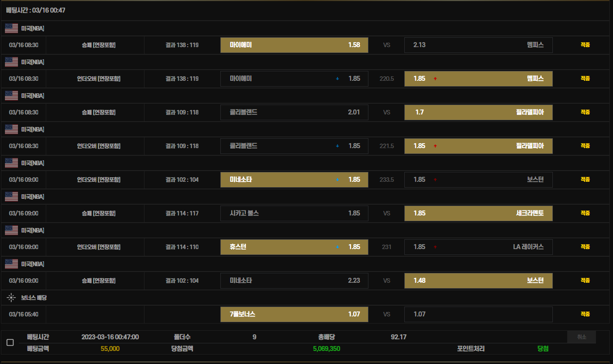Click the 취소 cancel button
This screenshot has height=364, width=613.
pos(582,337)
